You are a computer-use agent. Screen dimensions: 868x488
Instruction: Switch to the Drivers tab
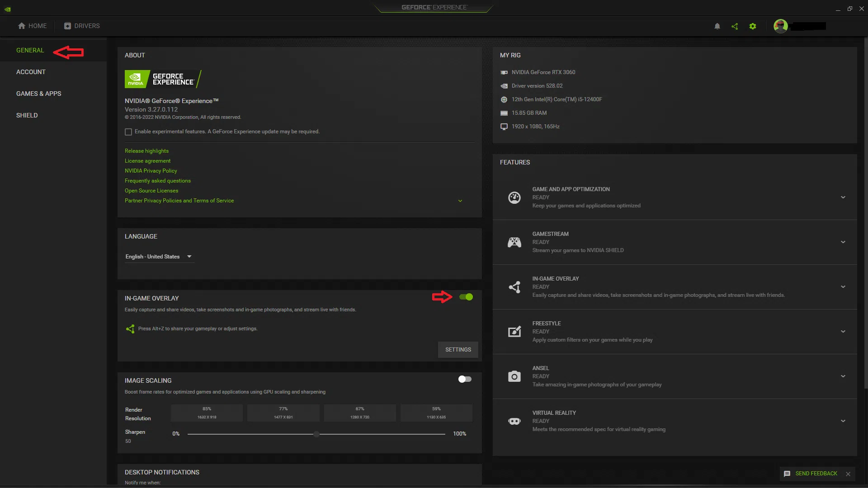click(82, 26)
